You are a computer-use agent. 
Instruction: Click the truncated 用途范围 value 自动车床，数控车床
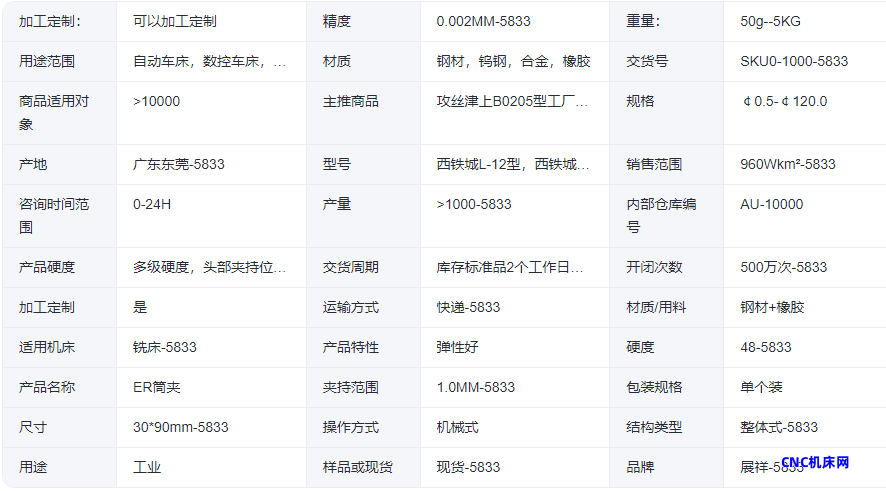pyautogui.click(x=210, y=61)
